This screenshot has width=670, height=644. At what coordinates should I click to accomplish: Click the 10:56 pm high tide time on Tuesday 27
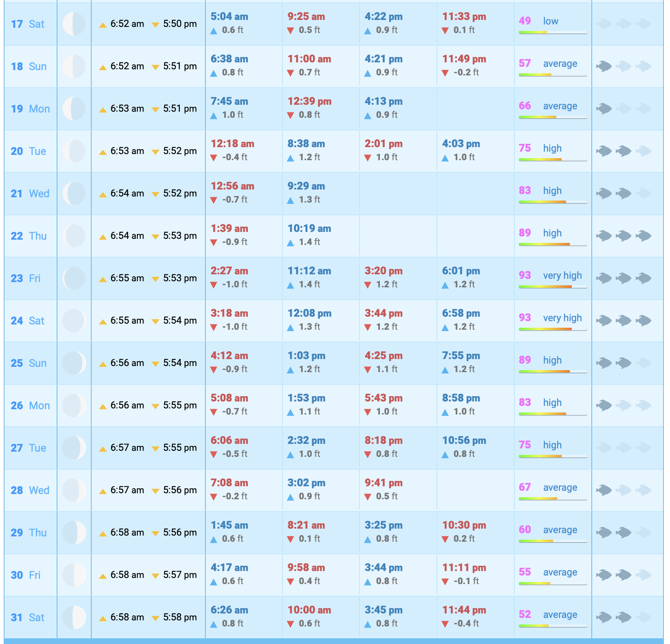point(464,441)
